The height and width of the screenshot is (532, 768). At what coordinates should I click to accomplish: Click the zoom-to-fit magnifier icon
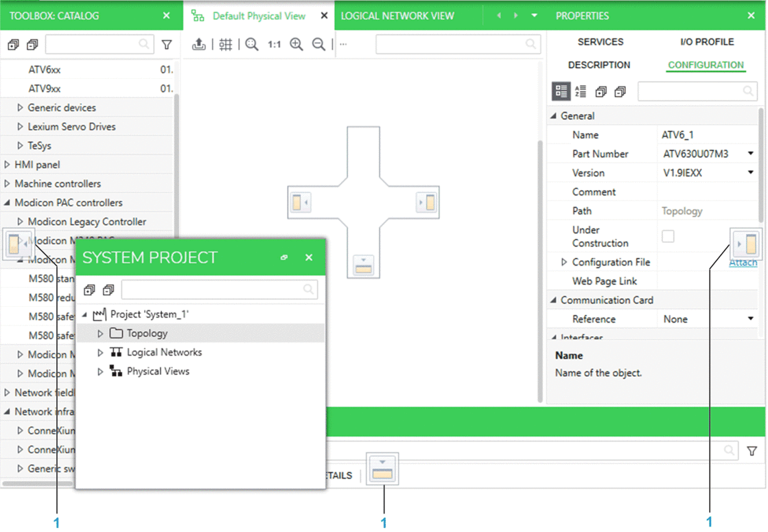(252, 45)
